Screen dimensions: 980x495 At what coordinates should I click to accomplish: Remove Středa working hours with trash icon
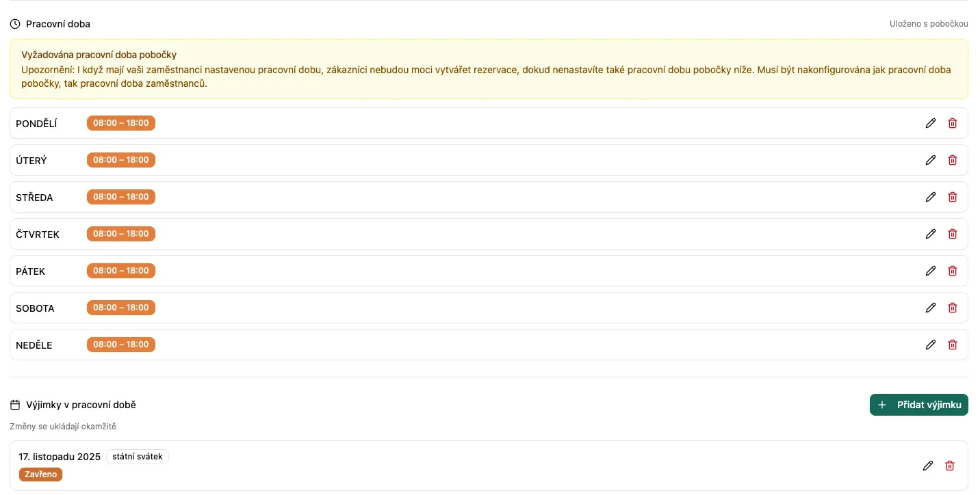[952, 197]
